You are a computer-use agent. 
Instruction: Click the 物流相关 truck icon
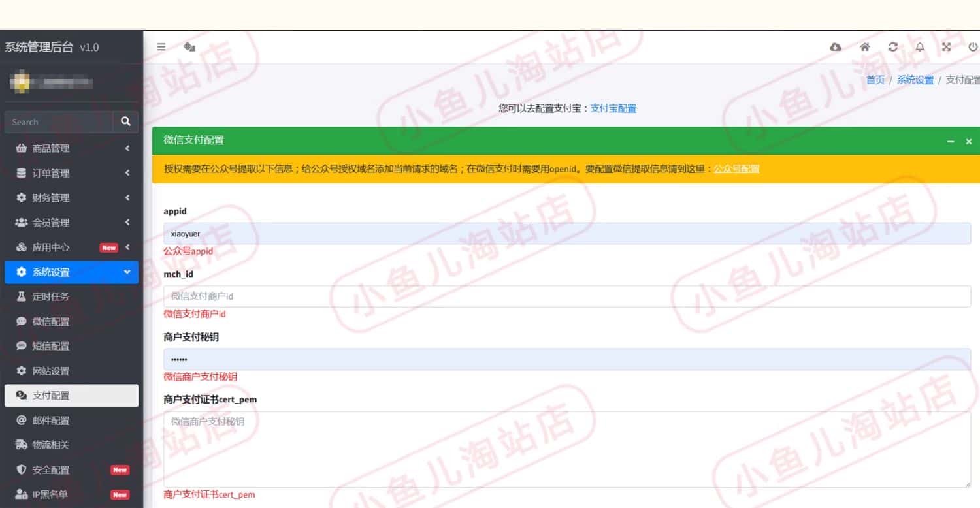point(21,445)
